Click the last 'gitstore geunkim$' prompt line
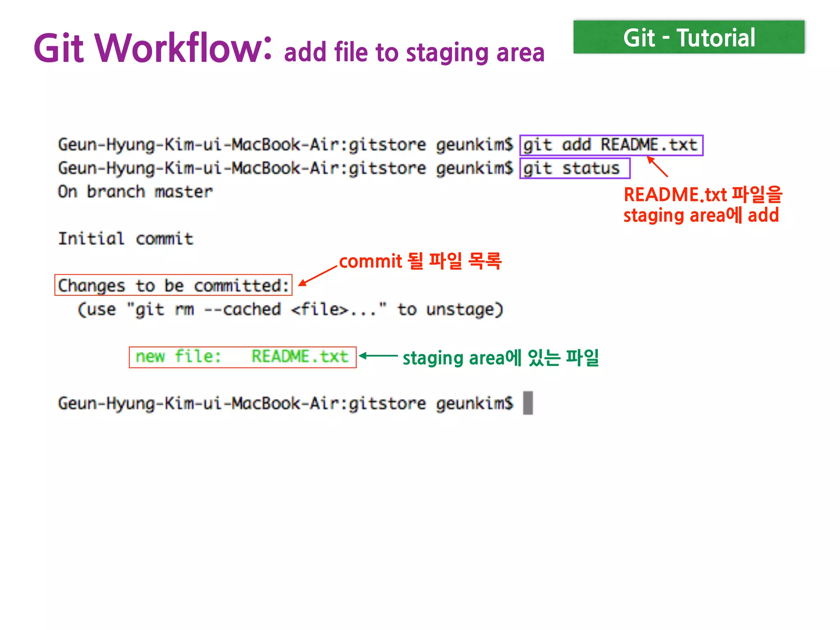Image resolution: width=840 pixels, height=630 pixels. click(x=285, y=403)
